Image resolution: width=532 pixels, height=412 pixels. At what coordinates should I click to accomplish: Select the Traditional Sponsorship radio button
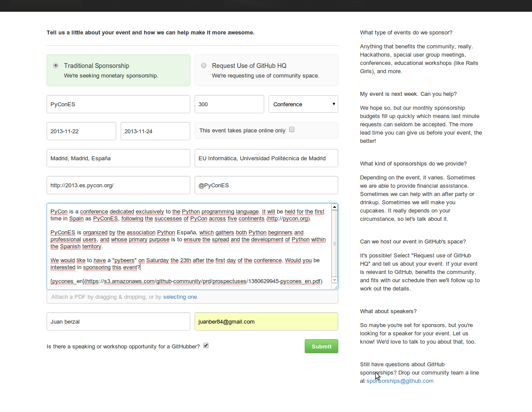[56, 66]
